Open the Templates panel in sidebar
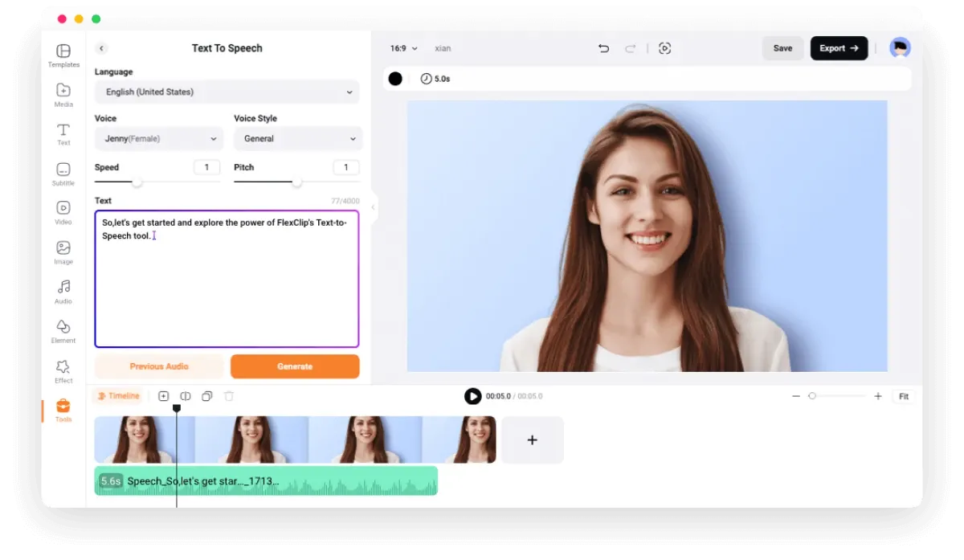 (63, 55)
